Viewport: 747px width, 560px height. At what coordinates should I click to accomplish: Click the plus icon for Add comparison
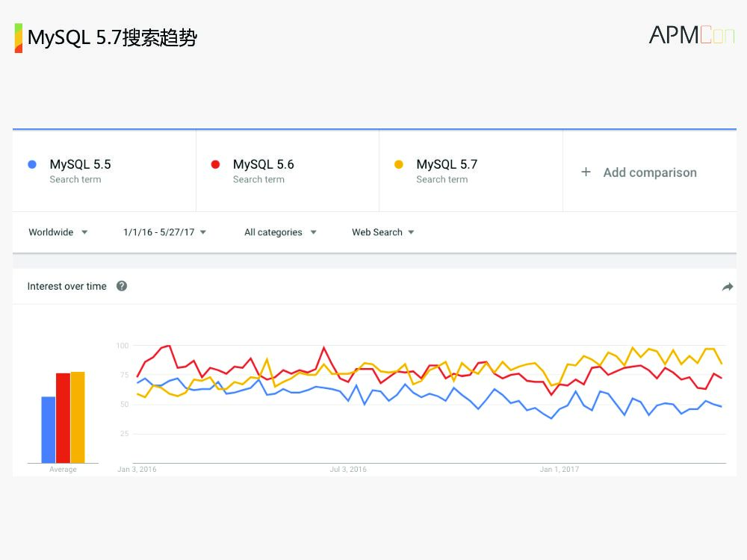[x=586, y=172]
